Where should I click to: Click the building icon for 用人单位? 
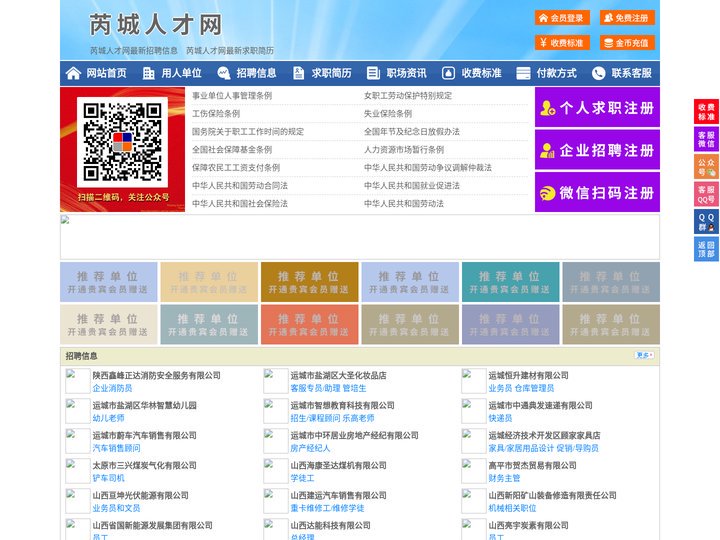point(148,73)
